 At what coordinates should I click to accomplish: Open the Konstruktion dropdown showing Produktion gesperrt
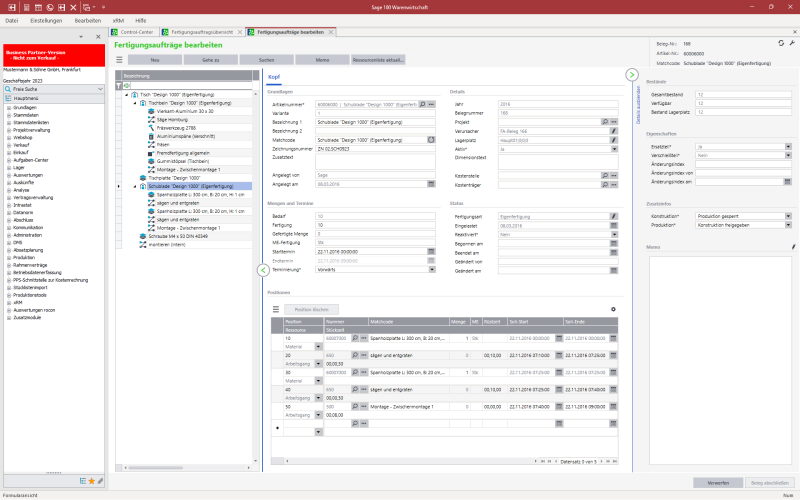(x=788, y=216)
